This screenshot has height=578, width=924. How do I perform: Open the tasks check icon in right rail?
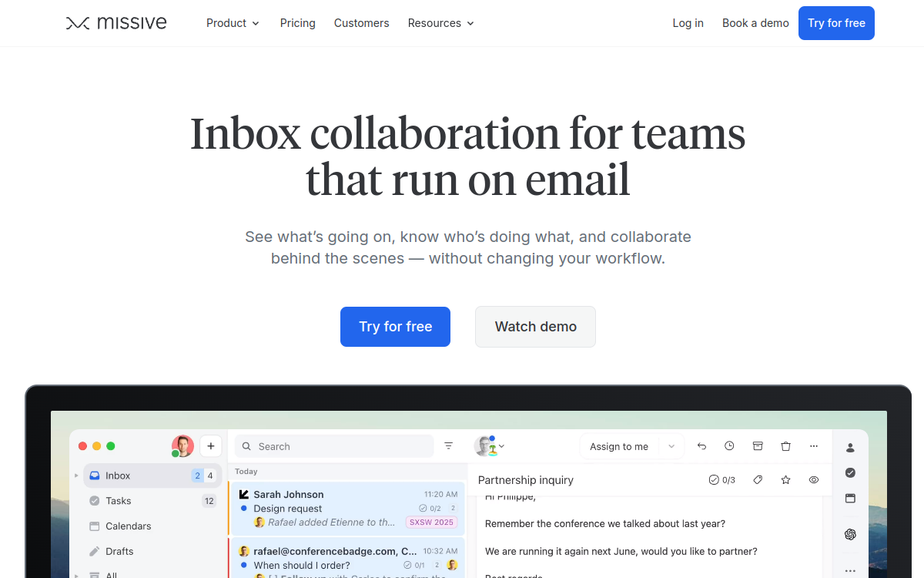[850, 472]
